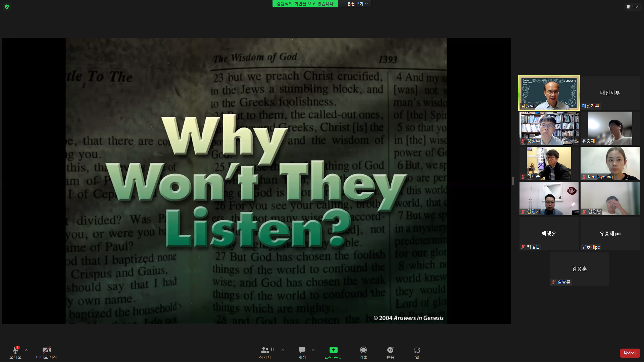Image resolution: width=644 pixels, height=362 pixels.
Task: Click the muted mic icon beside 백행운
Action: 523,247
